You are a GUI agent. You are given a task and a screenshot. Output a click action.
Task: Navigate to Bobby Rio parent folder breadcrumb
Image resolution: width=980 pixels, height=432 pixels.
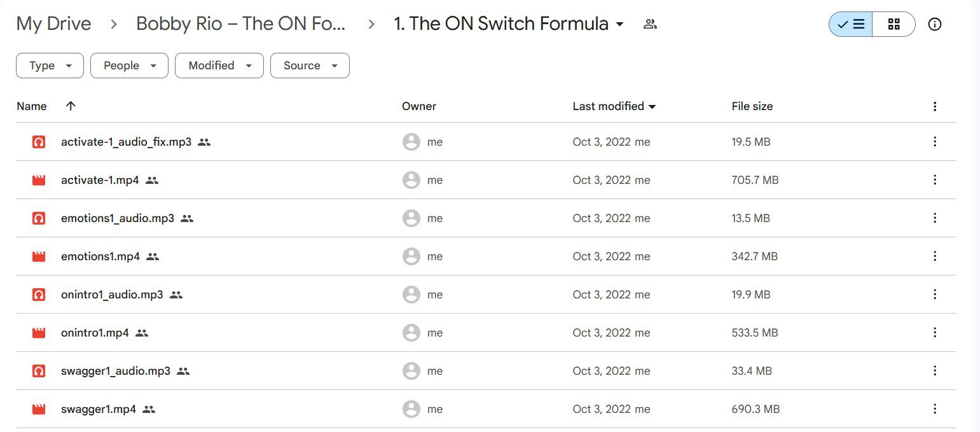coord(241,24)
